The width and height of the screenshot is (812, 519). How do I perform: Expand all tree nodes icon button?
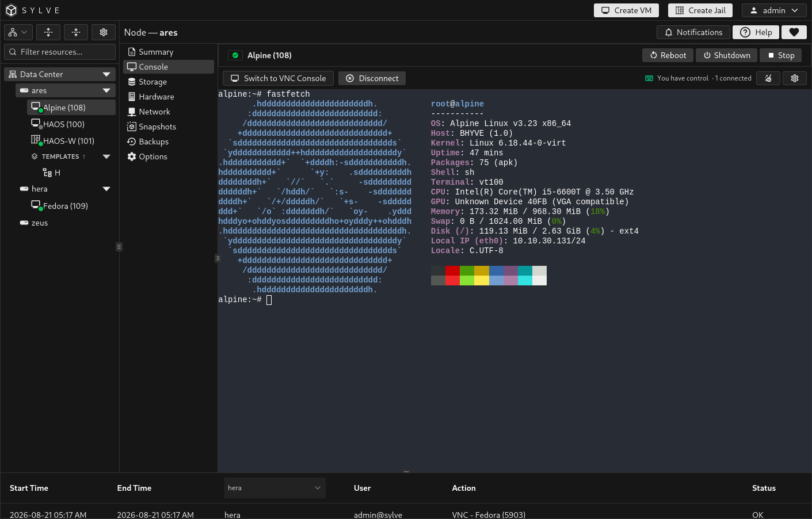pos(48,32)
